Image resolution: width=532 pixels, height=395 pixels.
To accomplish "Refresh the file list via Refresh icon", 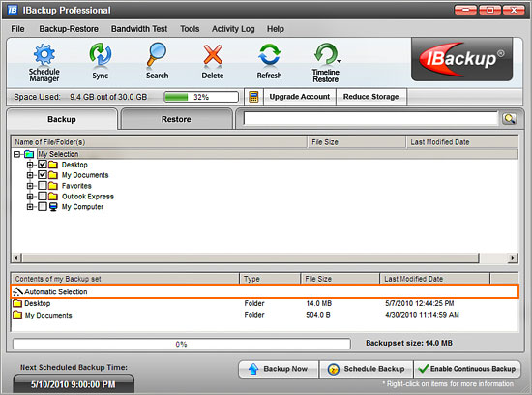I will (x=270, y=54).
